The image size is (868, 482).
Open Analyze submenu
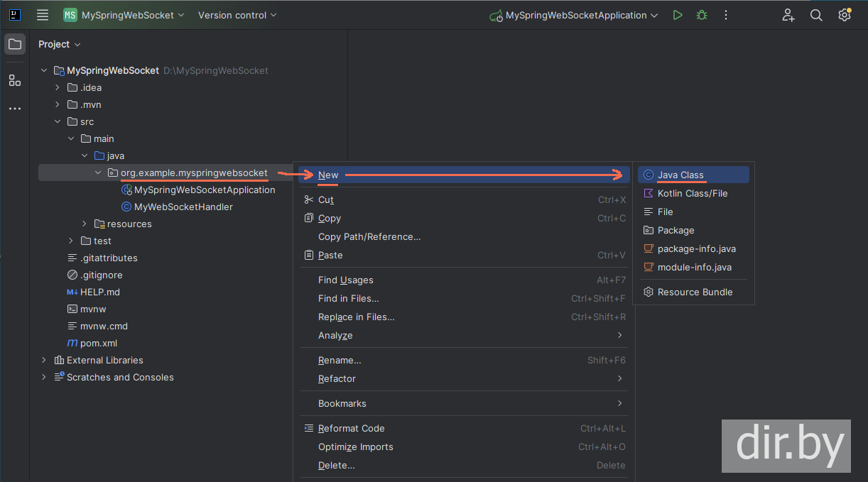464,335
